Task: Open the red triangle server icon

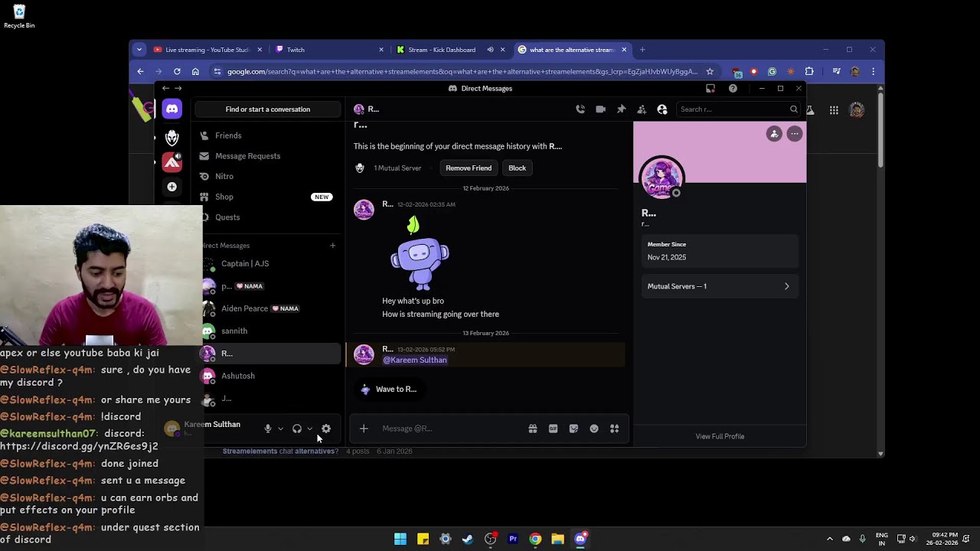Action: (x=171, y=161)
